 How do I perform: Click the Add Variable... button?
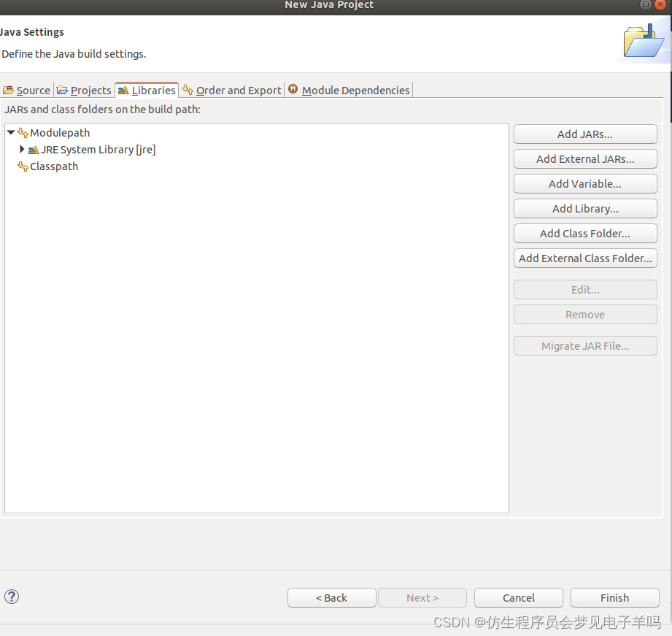[585, 184]
